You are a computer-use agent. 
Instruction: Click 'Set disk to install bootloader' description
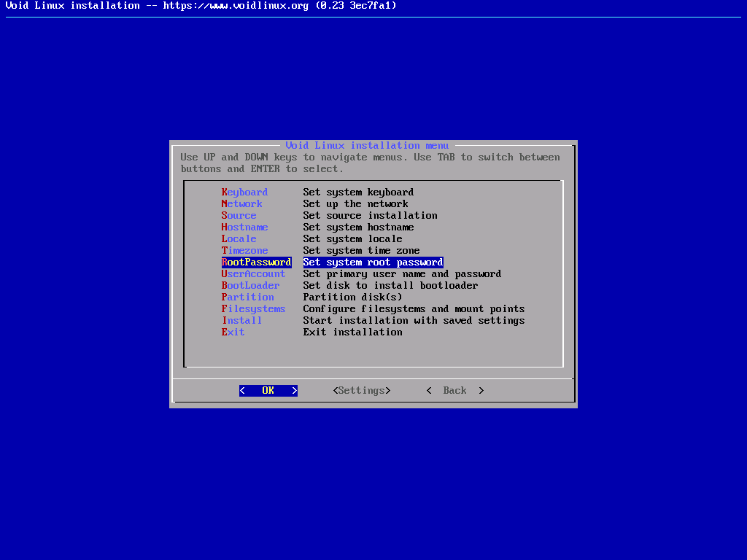tap(390, 286)
